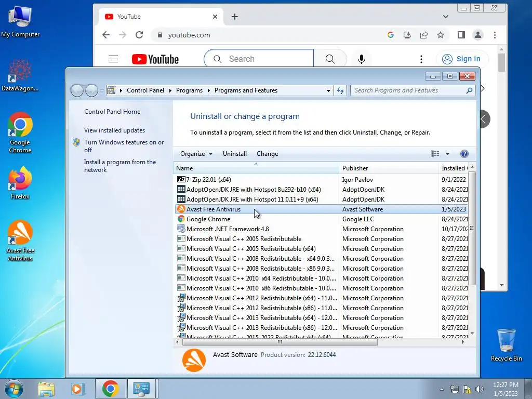Screen dimensions: 532x399
Task: Click Install a program from the network
Action: tap(120, 166)
